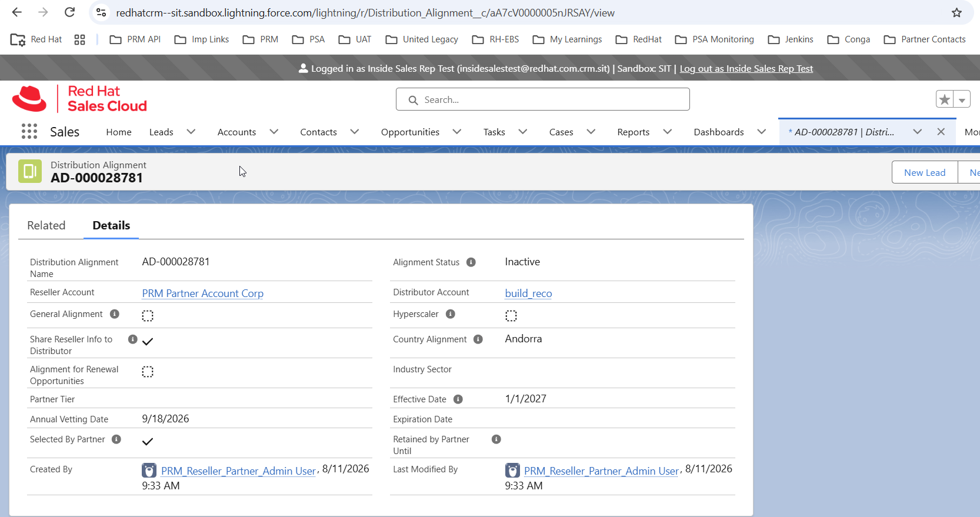The width and height of the screenshot is (980, 517).
Task: Toggle Share Reseller Info to Distributor checkbox
Action: tap(148, 341)
